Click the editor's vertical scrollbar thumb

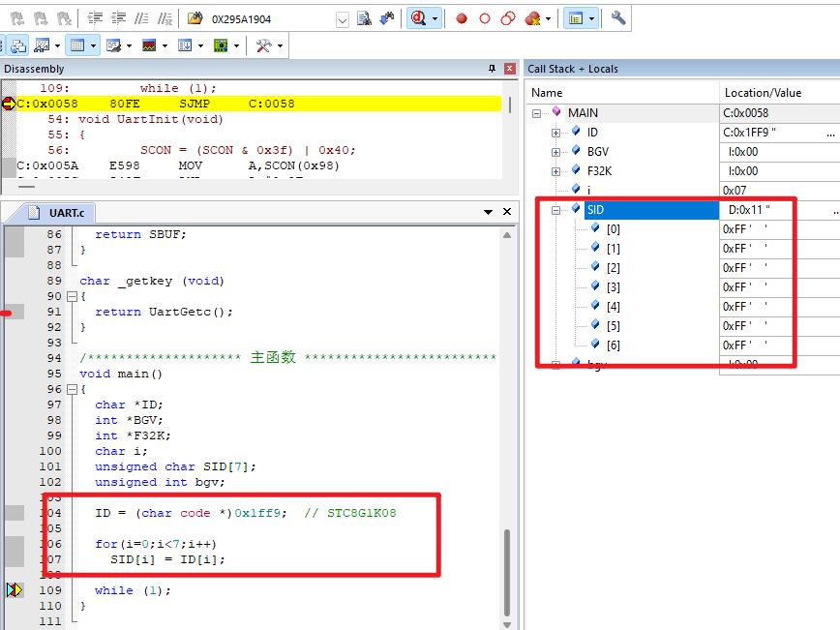[x=507, y=573]
